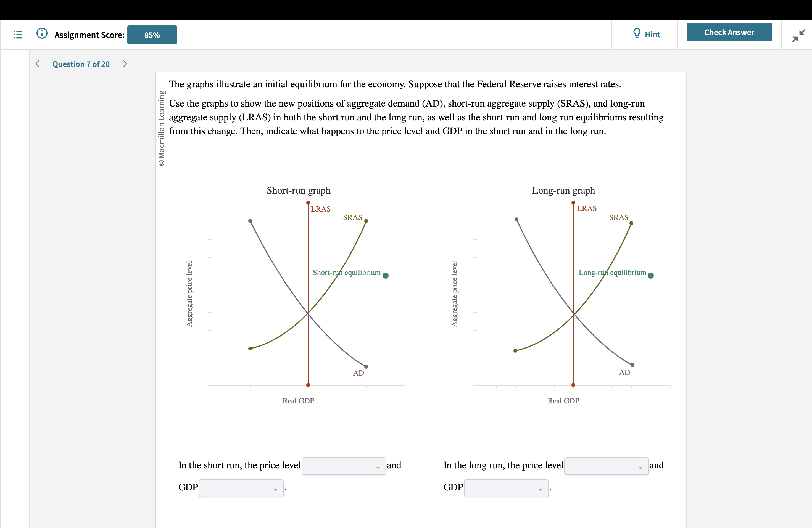Advance with the next question chevron
Image resolution: width=812 pixels, height=528 pixels.
point(125,64)
